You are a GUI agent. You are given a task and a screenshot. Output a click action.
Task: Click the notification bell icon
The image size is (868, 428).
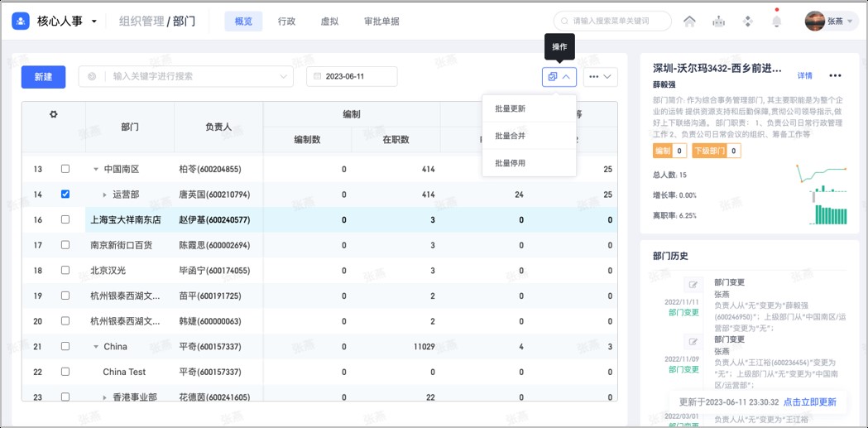tap(776, 22)
